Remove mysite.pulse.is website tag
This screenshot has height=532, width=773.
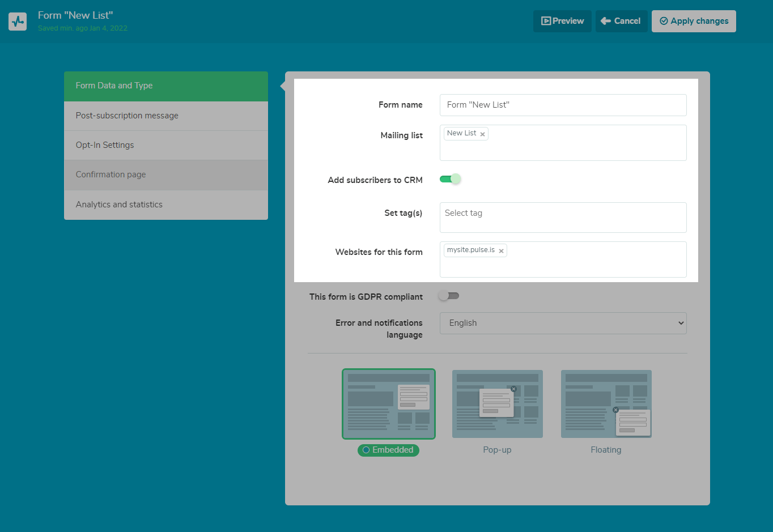[x=501, y=251]
